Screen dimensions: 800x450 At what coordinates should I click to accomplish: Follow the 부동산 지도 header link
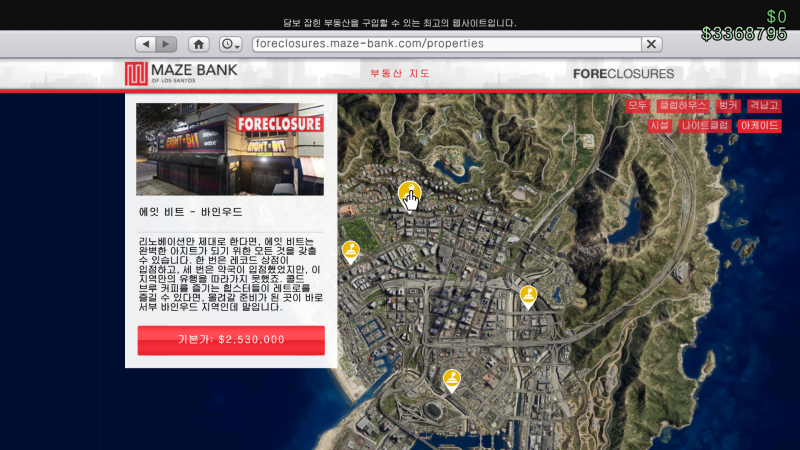399,73
